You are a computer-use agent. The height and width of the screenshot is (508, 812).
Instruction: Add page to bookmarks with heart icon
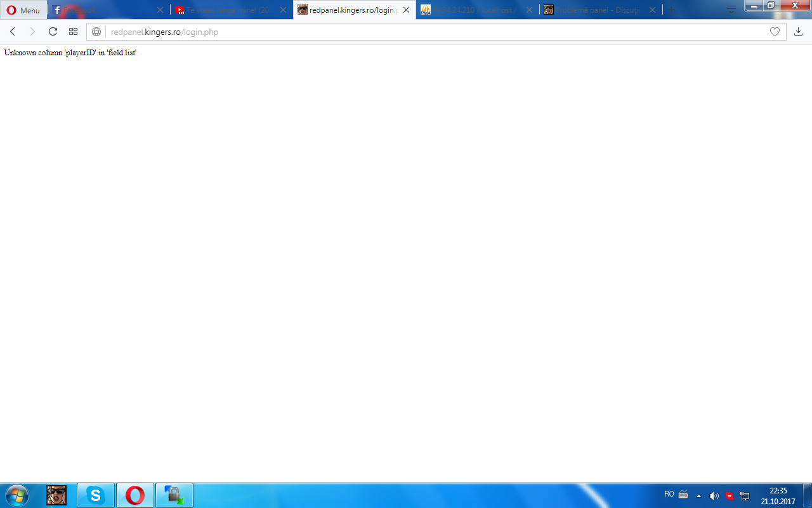click(x=775, y=32)
